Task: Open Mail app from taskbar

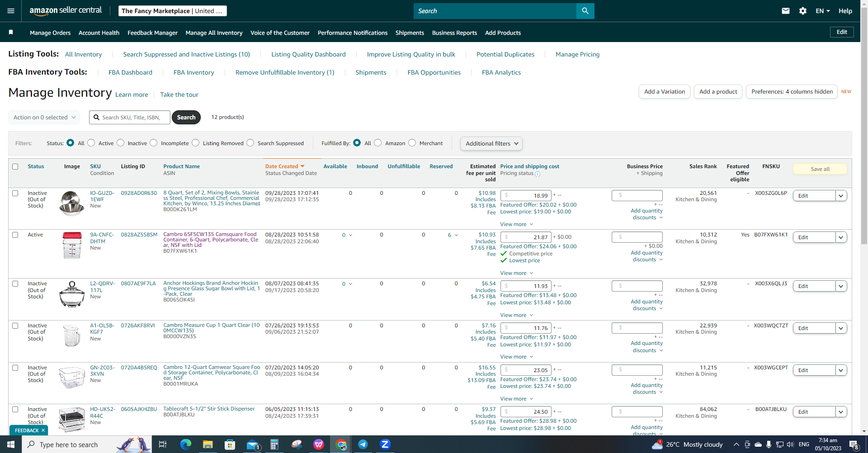Action: [x=252, y=444]
